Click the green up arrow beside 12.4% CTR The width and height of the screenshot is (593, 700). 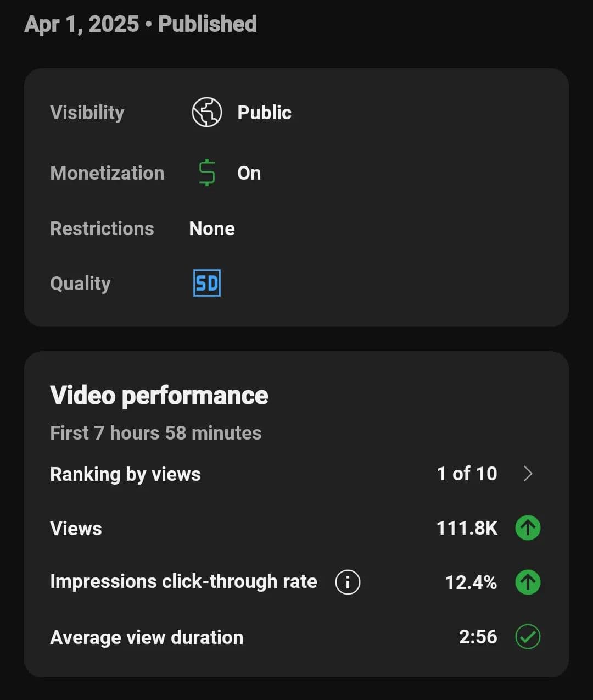527,582
